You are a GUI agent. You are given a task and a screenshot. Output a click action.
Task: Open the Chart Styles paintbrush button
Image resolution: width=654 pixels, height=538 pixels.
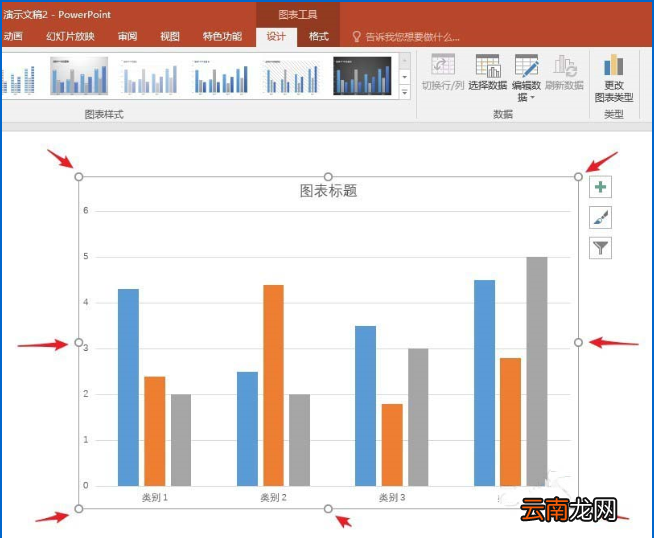600,217
